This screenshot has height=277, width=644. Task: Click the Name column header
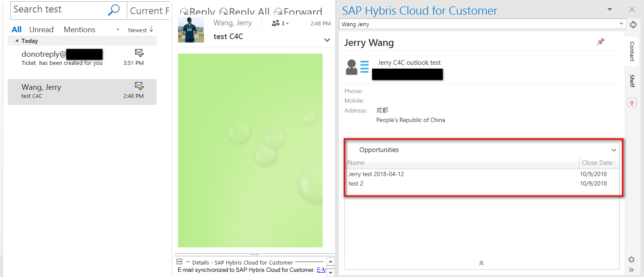coord(462,163)
